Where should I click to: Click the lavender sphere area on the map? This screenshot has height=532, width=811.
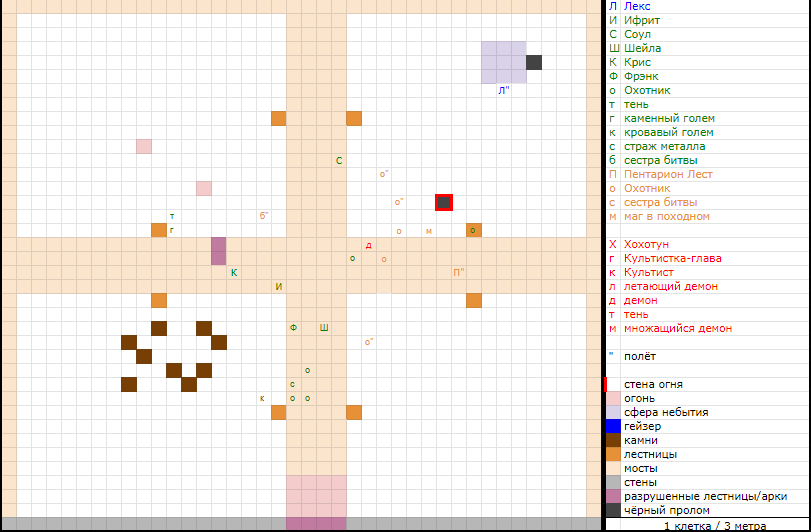[504, 62]
